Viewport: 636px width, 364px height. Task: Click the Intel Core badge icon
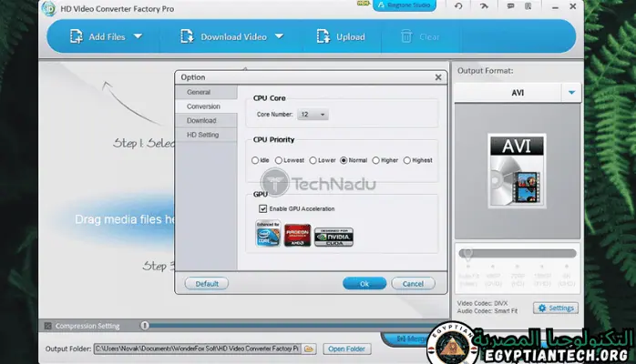coord(268,234)
